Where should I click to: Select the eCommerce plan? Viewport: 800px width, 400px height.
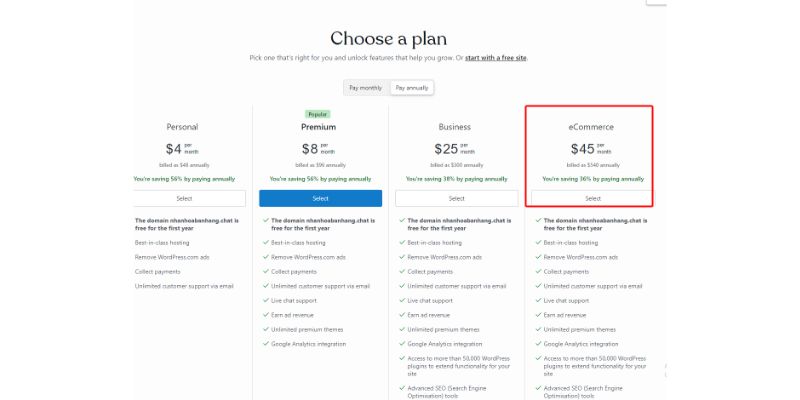pyautogui.click(x=592, y=198)
